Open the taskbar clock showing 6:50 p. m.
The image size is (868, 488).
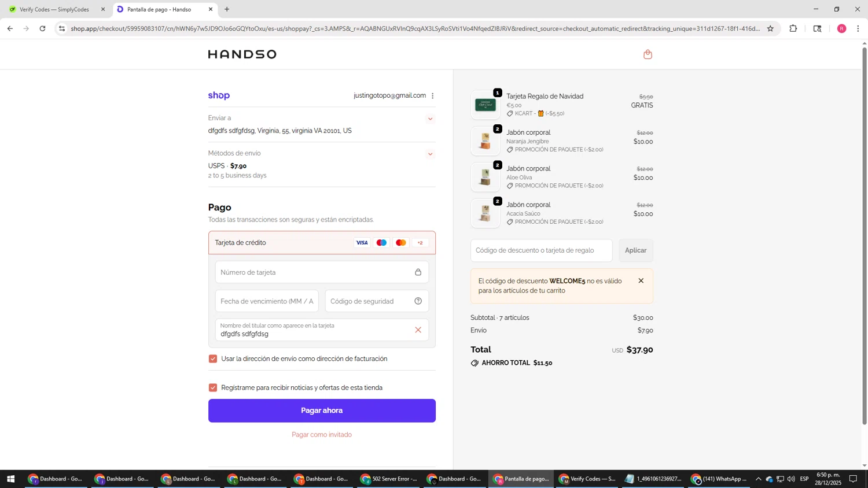[827, 479]
